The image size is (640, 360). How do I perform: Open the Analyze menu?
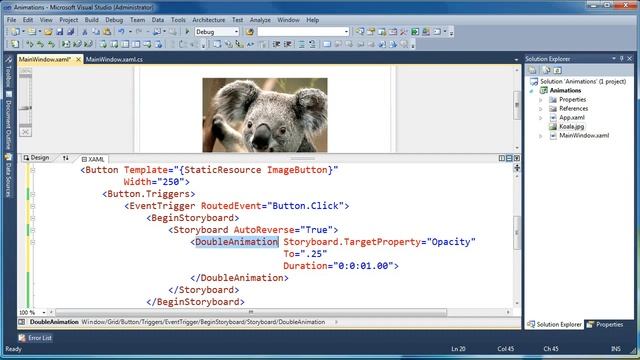260,20
